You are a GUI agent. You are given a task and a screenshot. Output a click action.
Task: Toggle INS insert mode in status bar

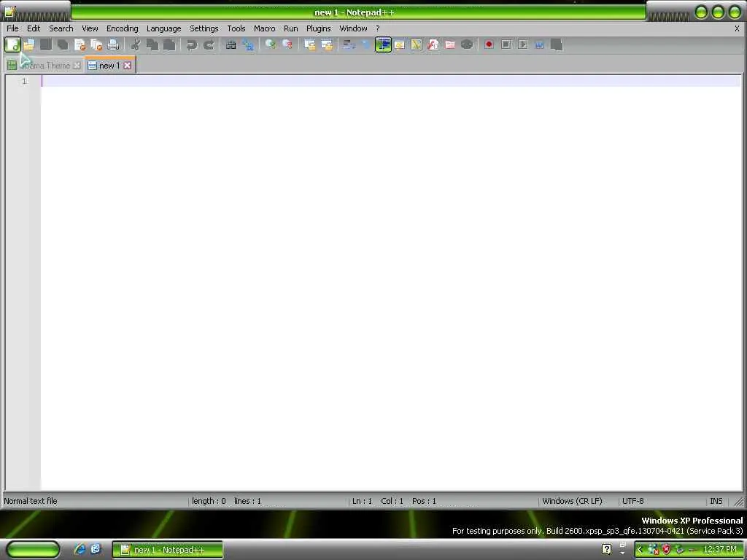716,501
